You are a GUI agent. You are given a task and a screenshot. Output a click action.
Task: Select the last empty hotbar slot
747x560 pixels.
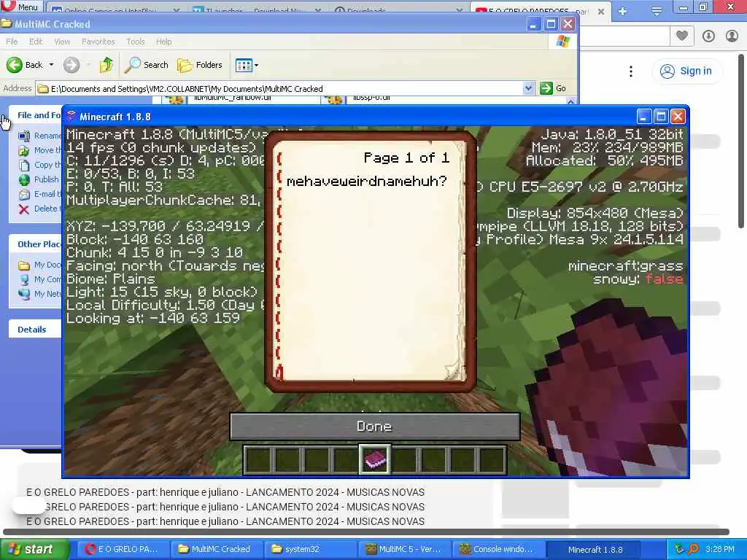pos(492,459)
